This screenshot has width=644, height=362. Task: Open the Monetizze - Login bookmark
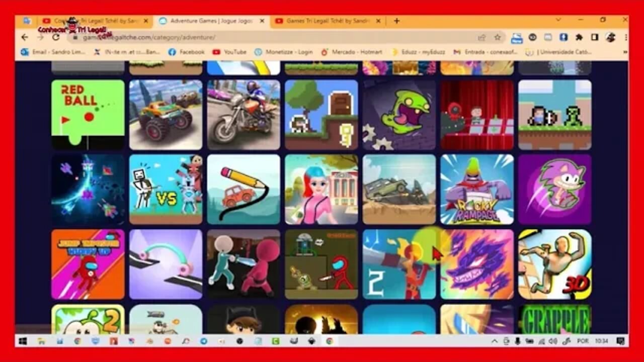[x=283, y=52]
